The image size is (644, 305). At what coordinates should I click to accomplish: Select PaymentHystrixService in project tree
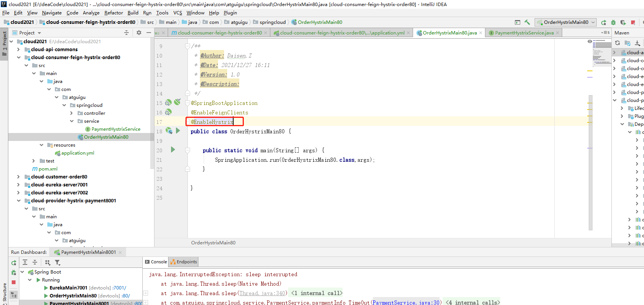[116, 129]
